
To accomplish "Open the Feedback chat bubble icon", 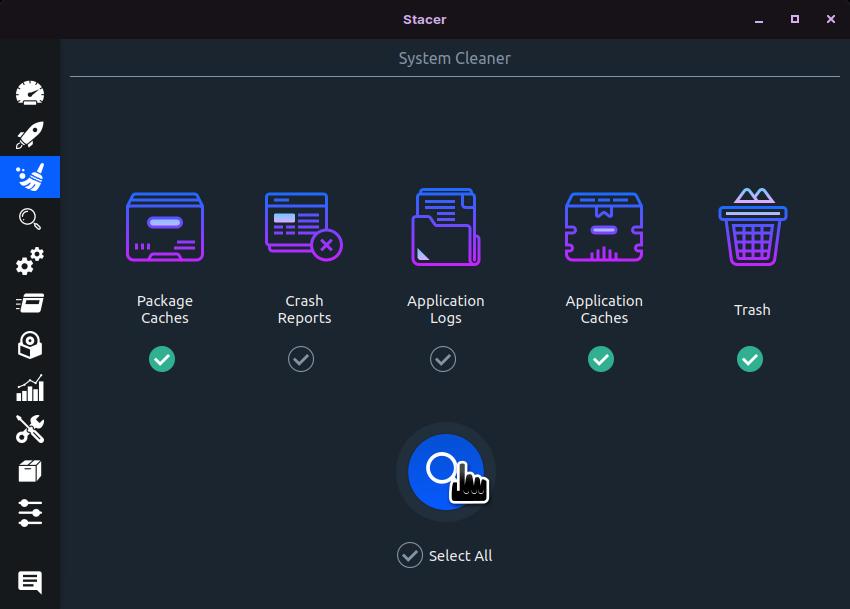I will [x=30, y=582].
